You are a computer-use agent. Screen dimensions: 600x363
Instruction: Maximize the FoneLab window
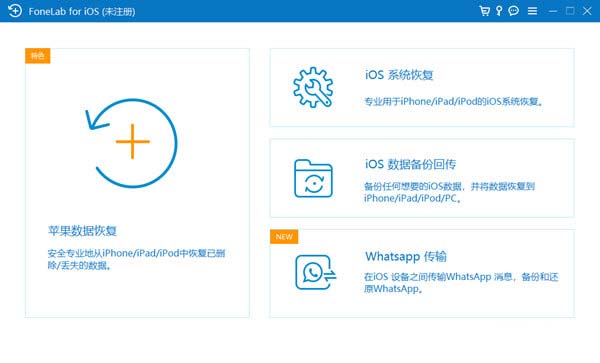tap(570, 11)
